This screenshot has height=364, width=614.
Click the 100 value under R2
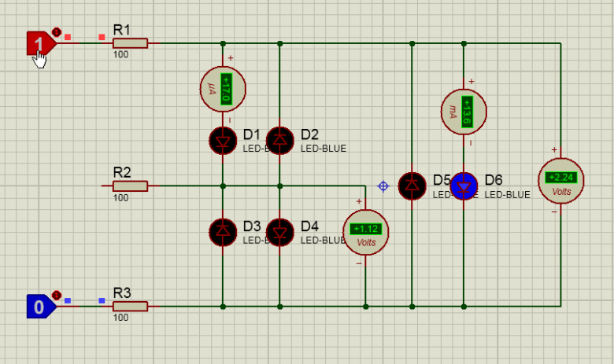[120, 198]
